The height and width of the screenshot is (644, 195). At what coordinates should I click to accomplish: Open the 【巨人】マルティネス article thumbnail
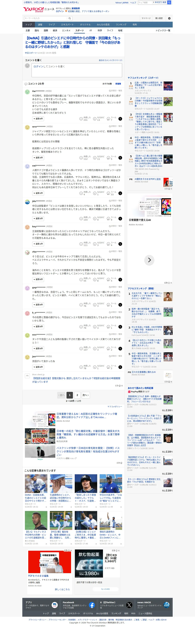coord(36,520)
